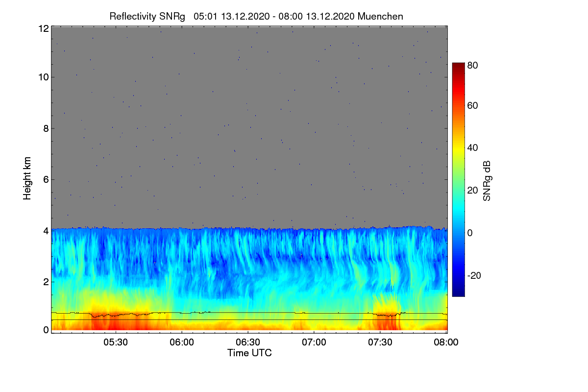Screen dimensions: 588x392
Task: Click the Y-axis tick label '10'
Action: (x=43, y=77)
